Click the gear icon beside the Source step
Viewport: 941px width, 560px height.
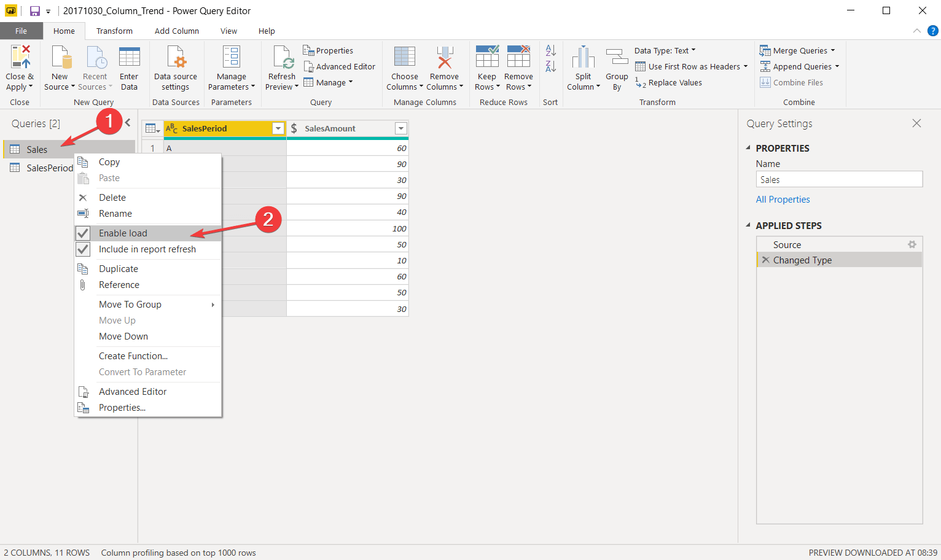(x=912, y=244)
